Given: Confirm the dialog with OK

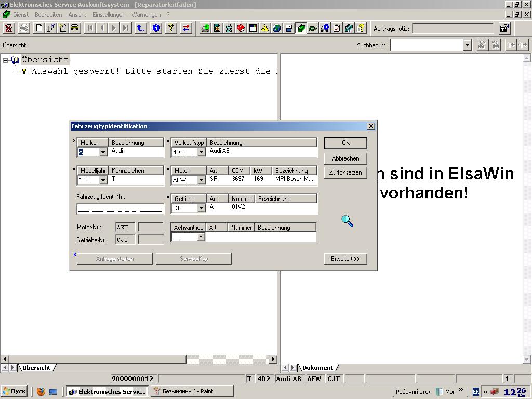Looking at the screenshot, I should 345,143.
